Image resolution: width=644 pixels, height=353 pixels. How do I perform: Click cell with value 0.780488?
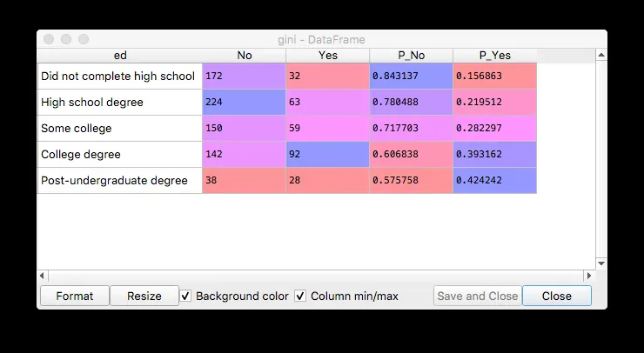[411, 103]
